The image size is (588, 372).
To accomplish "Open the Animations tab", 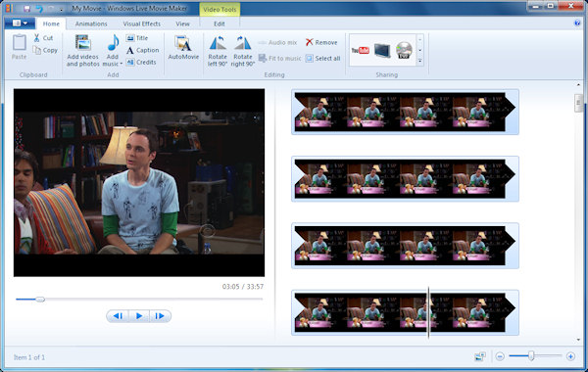I will (x=91, y=23).
